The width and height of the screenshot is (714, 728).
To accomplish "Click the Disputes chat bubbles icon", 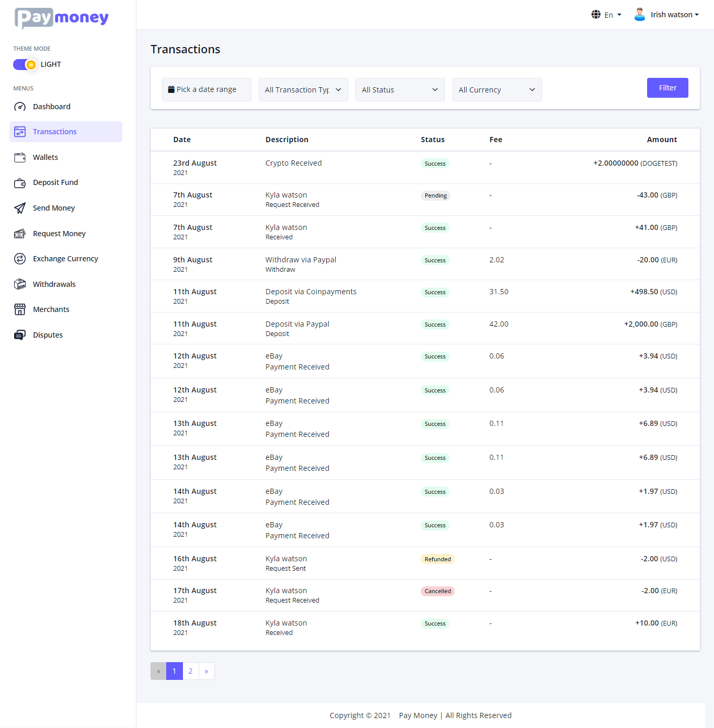I will coord(20,335).
